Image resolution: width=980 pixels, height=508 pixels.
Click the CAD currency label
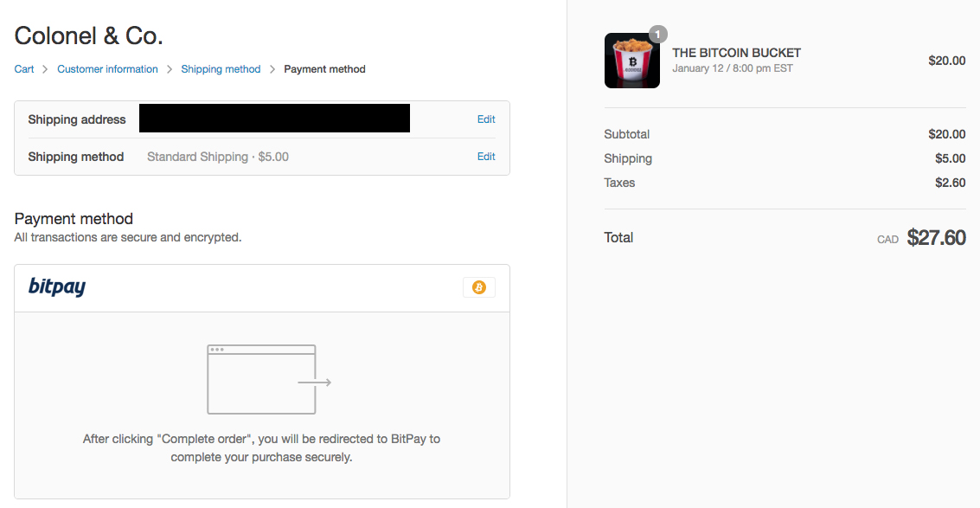pos(887,240)
